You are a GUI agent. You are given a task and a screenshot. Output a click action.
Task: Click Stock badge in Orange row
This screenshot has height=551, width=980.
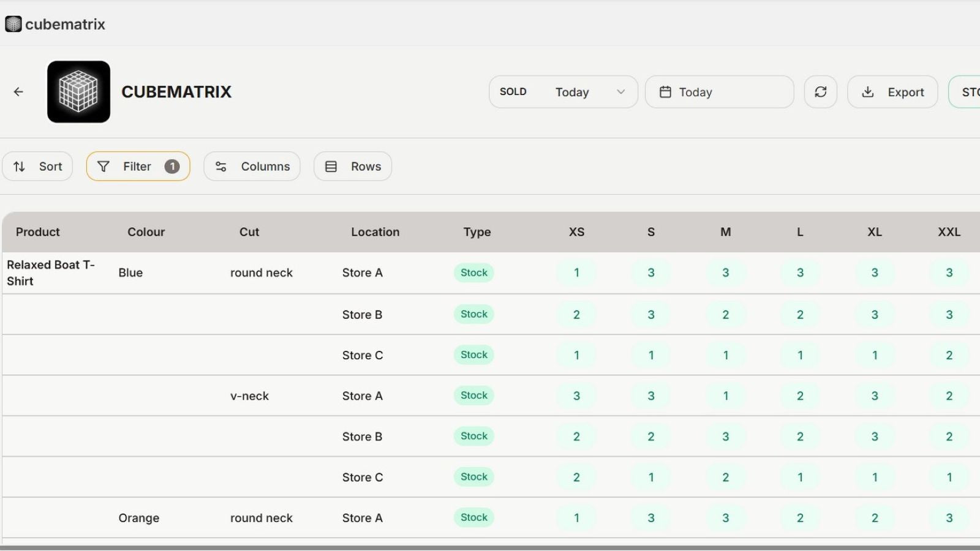tap(474, 517)
